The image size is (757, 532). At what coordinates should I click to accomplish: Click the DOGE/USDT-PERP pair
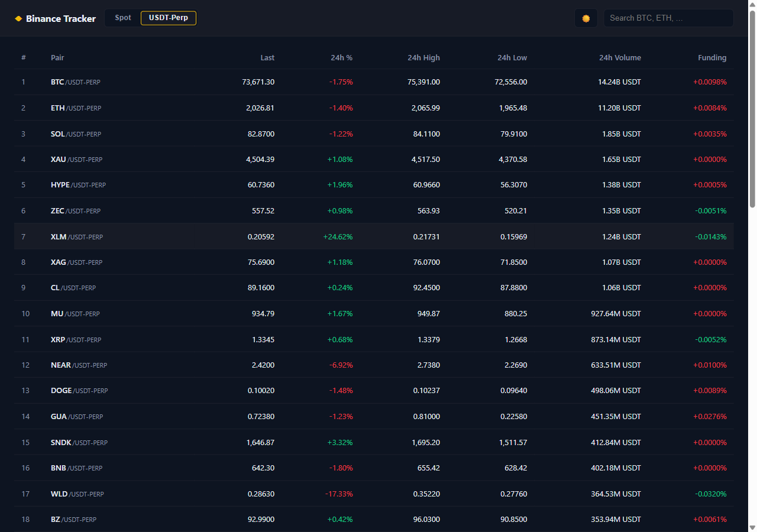pyautogui.click(x=79, y=391)
